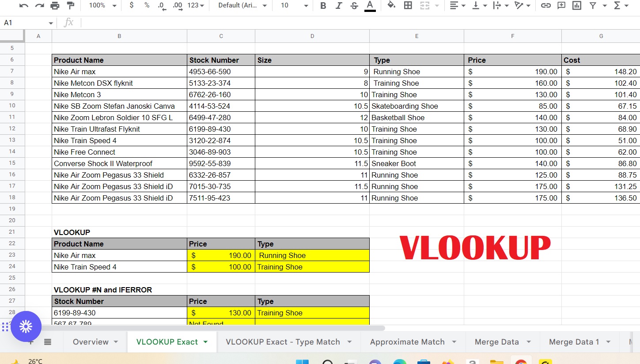Screen dimensions: 640x364
Task: Select row 12 header
Action: pos(12,129)
